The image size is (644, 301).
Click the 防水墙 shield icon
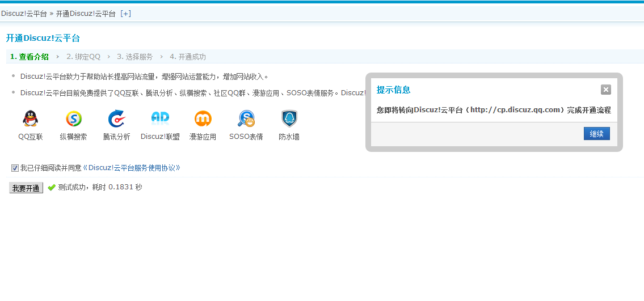(289, 118)
